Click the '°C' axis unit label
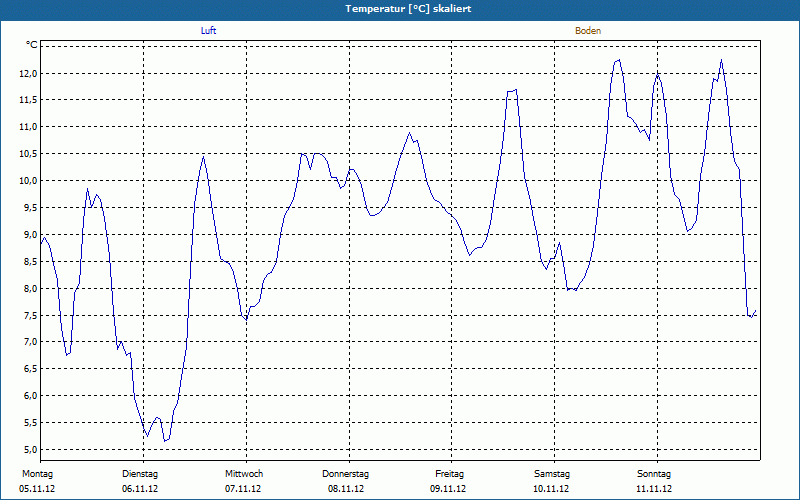This screenshot has width=800, height=500. [32, 45]
